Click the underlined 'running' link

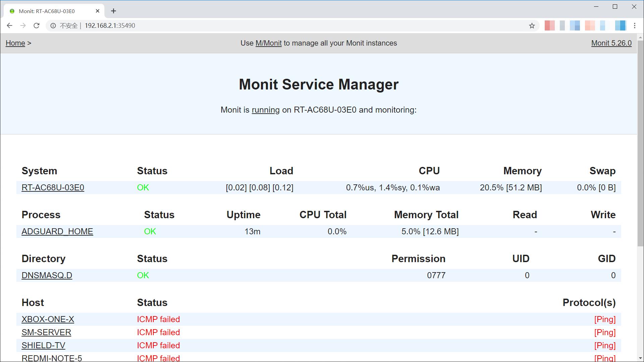pyautogui.click(x=265, y=110)
